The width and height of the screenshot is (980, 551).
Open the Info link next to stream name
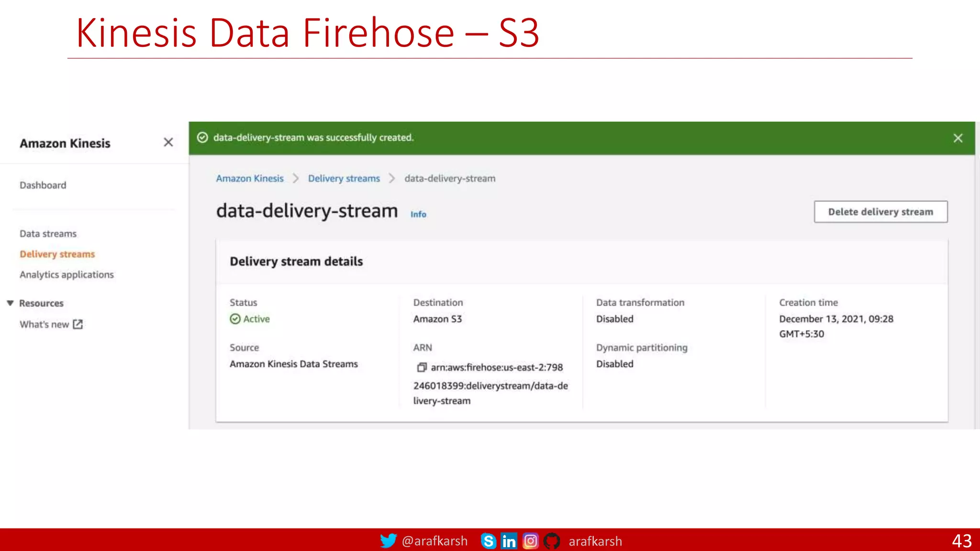418,214
